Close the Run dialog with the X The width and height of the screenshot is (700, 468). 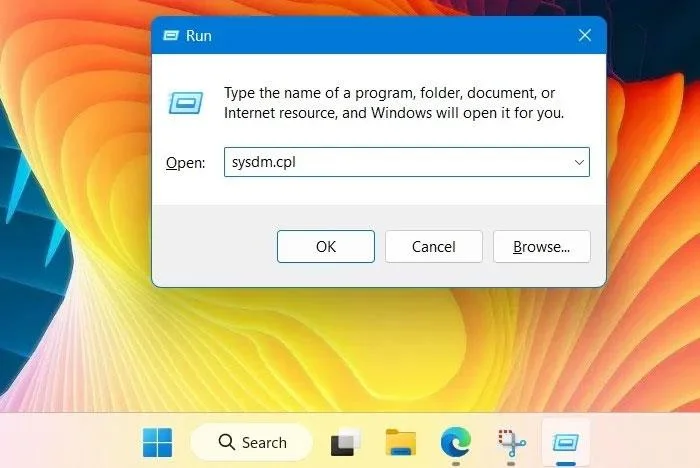pyautogui.click(x=584, y=35)
